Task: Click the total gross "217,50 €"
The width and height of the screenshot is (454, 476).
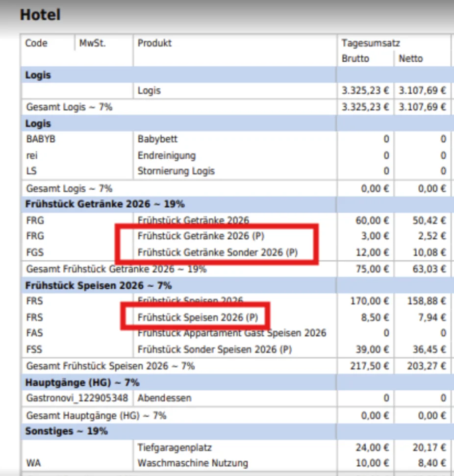Action: pos(369,366)
